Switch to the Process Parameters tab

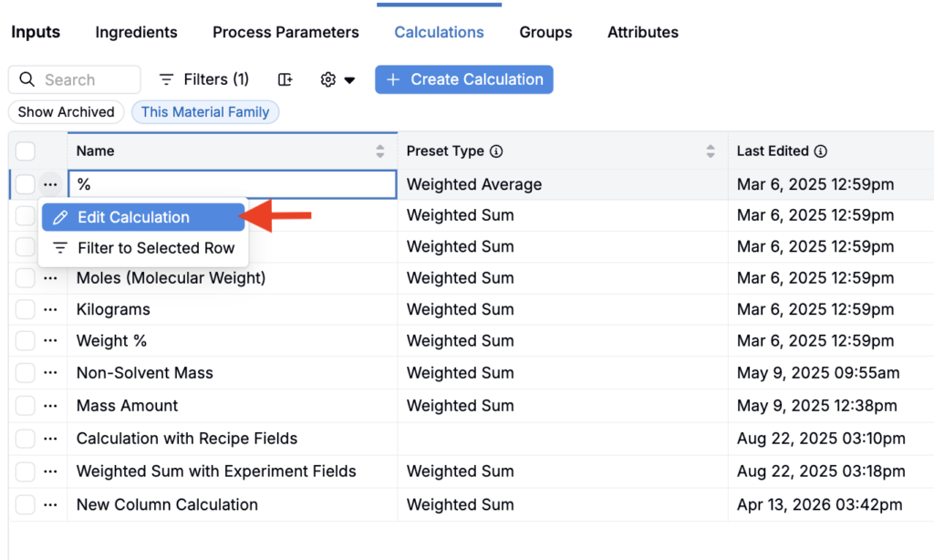click(x=285, y=32)
